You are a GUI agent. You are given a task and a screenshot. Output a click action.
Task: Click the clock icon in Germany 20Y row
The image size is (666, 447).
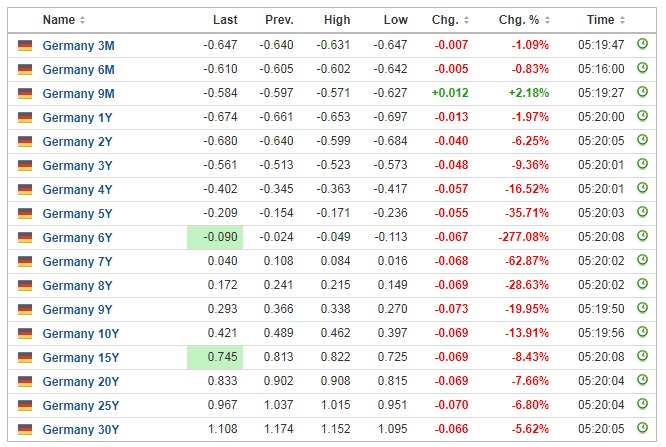[x=642, y=380]
